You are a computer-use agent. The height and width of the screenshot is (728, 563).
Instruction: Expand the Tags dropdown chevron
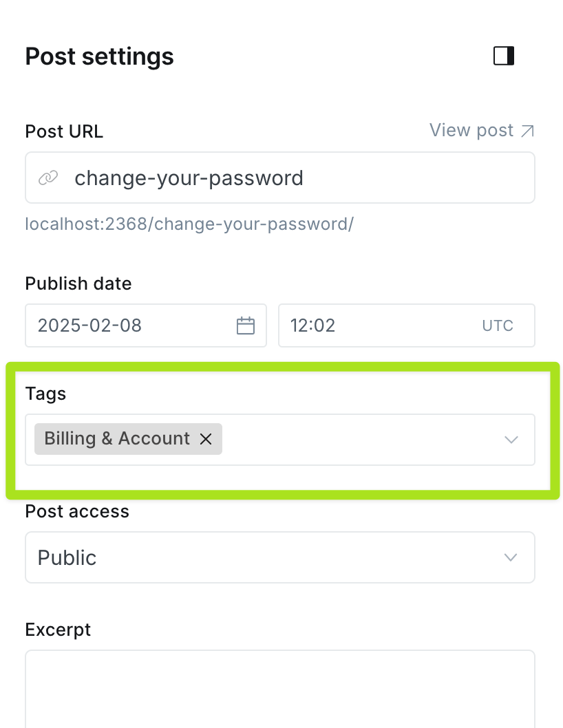pos(511,440)
